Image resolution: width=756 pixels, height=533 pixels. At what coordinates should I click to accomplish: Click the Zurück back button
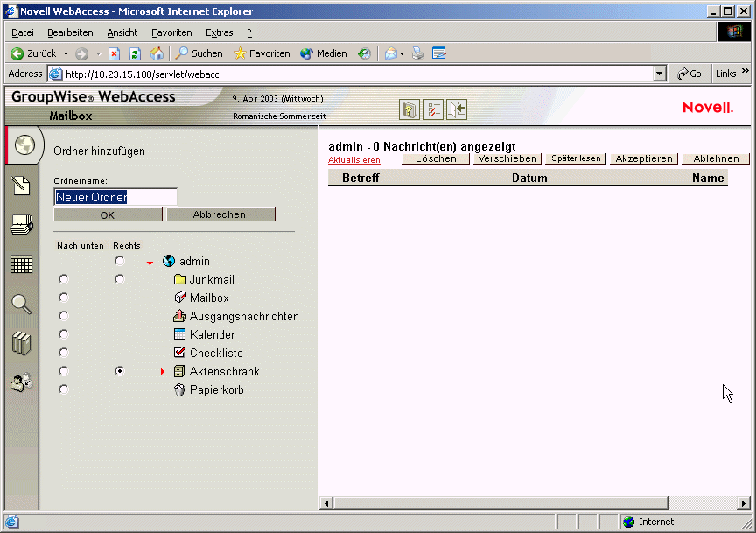click(33, 53)
